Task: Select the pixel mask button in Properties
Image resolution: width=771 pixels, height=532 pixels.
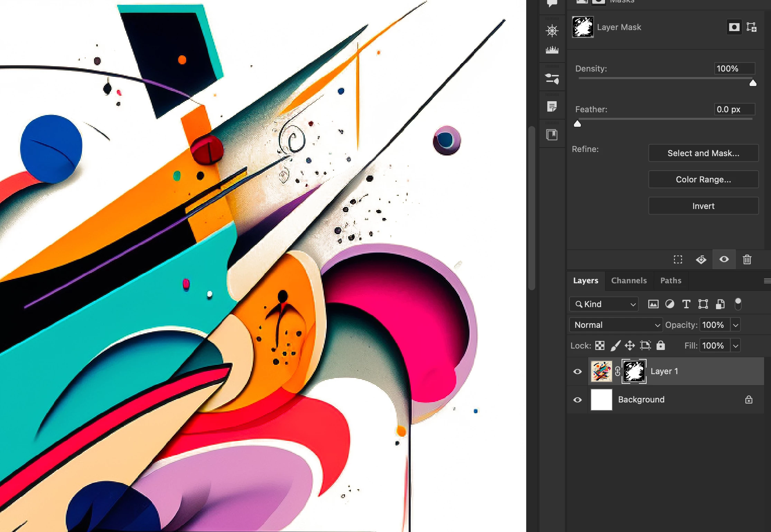Action: click(734, 27)
